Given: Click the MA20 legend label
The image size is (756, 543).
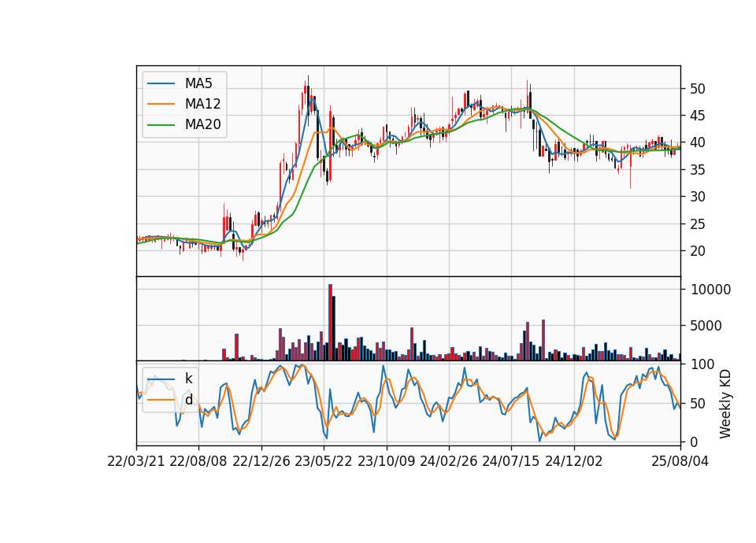Looking at the screenshot, I should coord(202,124).
